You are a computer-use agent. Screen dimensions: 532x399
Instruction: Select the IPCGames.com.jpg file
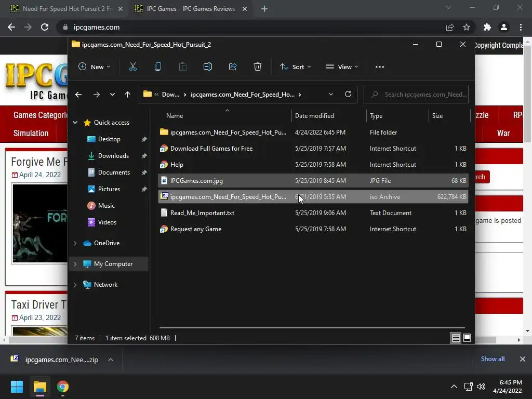(x=313, y=180)
